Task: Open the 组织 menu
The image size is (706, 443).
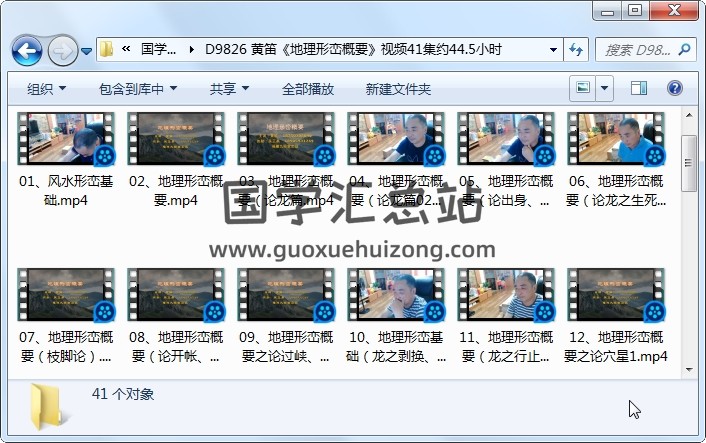Action: coord(46,89)
